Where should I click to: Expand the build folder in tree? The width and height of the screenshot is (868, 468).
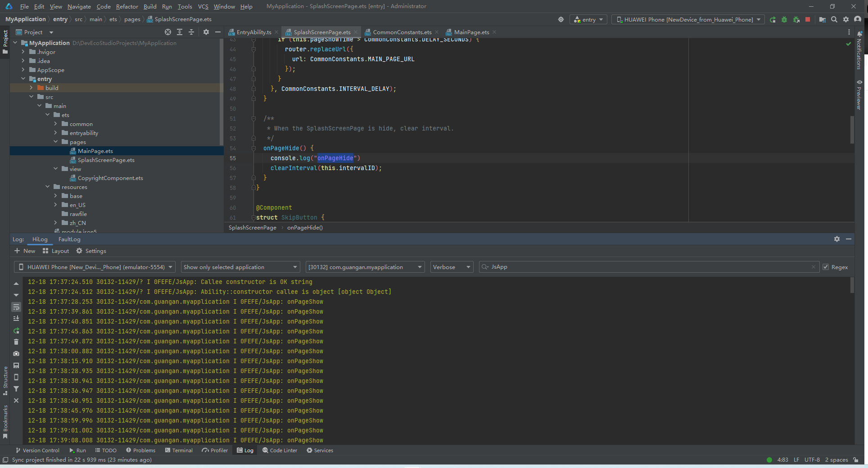[x=31, y=88]
